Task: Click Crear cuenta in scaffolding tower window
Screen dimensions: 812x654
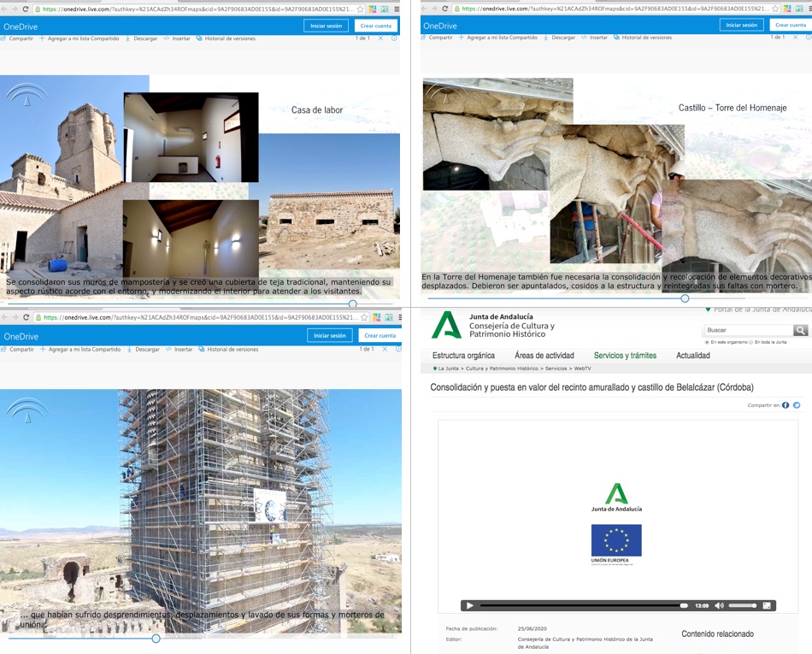Action: [380, 335]
